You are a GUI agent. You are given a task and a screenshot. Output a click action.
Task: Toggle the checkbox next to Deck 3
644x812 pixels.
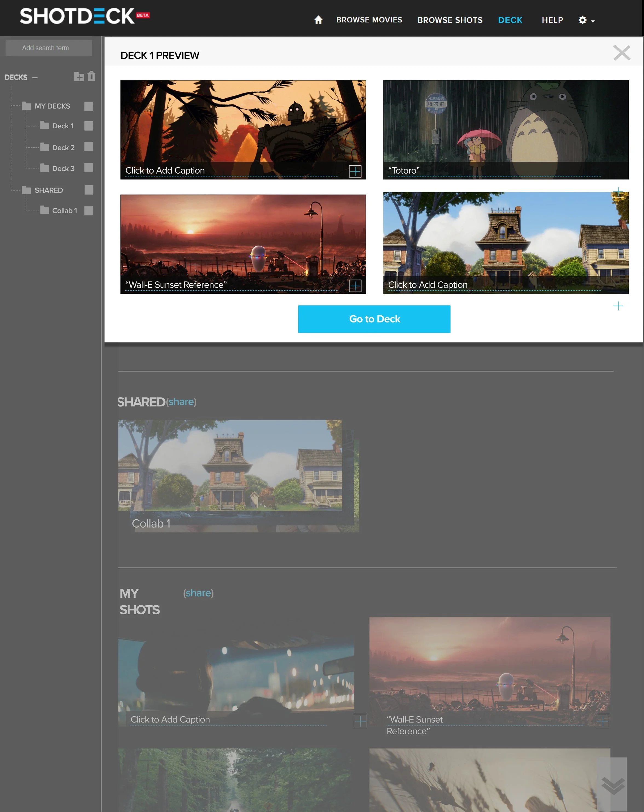[x=89, y=168]
